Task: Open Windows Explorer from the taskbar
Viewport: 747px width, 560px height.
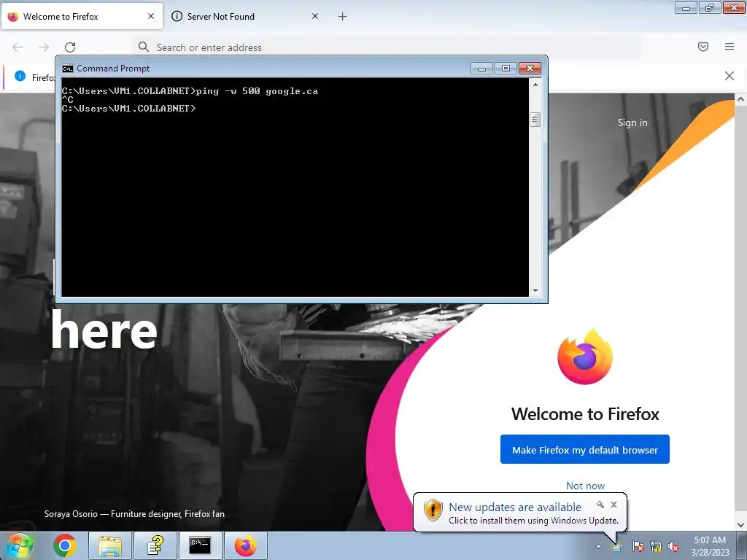Action: [x=109, y=545]
